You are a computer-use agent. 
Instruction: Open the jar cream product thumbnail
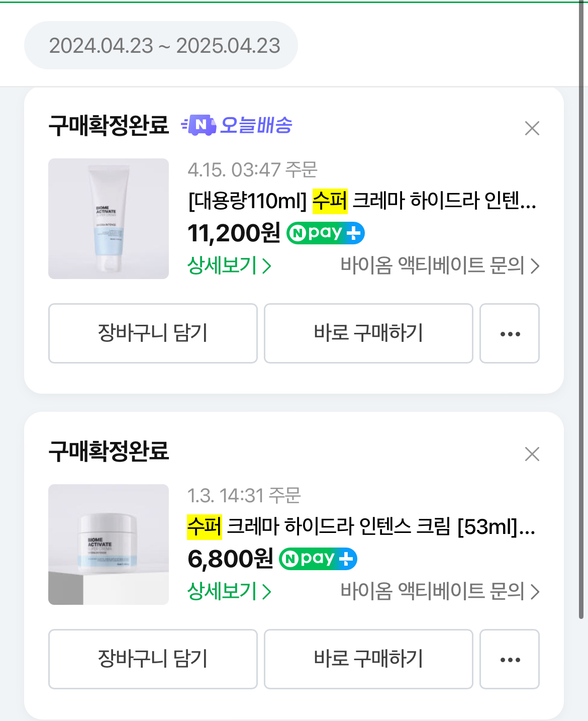tap(109, 545)
